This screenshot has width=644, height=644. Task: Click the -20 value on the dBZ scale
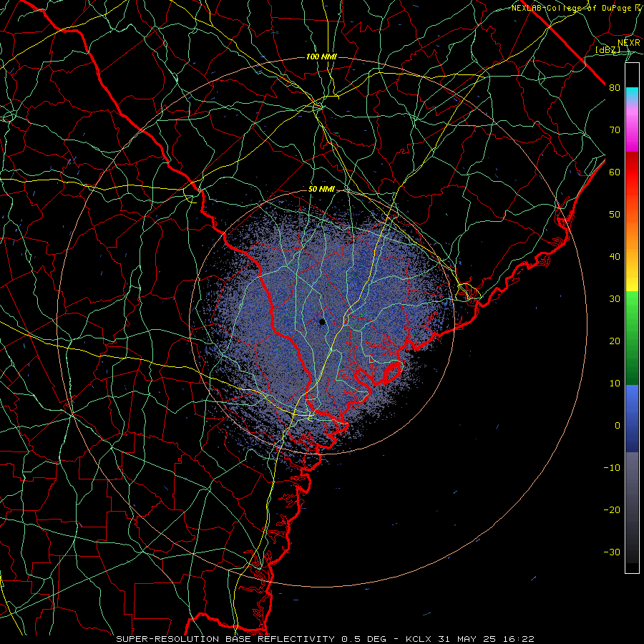(612, 510)
